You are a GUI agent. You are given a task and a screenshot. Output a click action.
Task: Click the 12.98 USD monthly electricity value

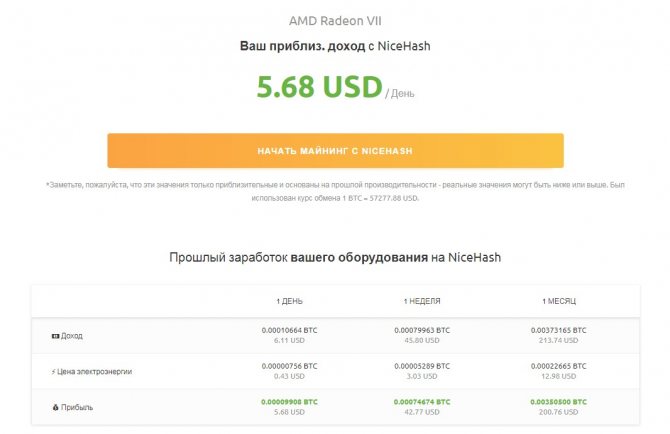[x=558, y=376]
